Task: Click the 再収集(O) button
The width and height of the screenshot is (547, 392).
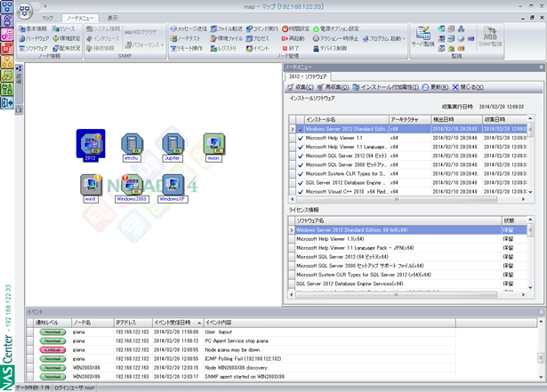Action: pyautogui.click(x=334, y=87)
